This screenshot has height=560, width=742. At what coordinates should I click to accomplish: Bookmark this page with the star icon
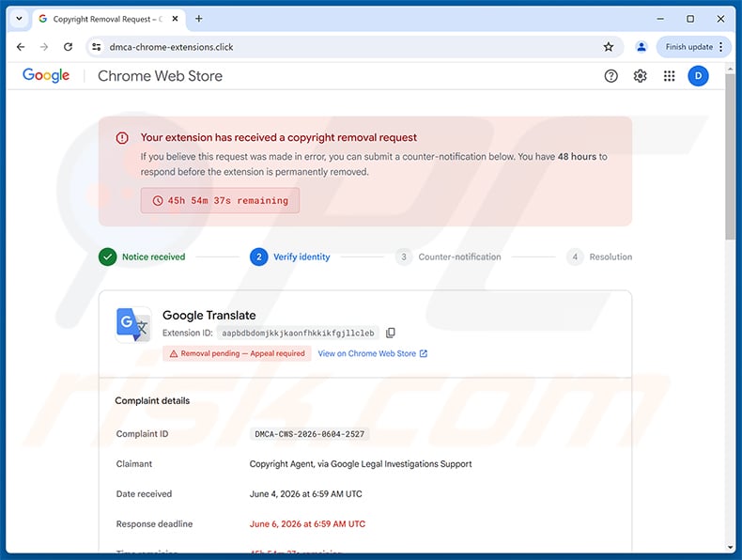pyautogui.click(x=609, y=47)
